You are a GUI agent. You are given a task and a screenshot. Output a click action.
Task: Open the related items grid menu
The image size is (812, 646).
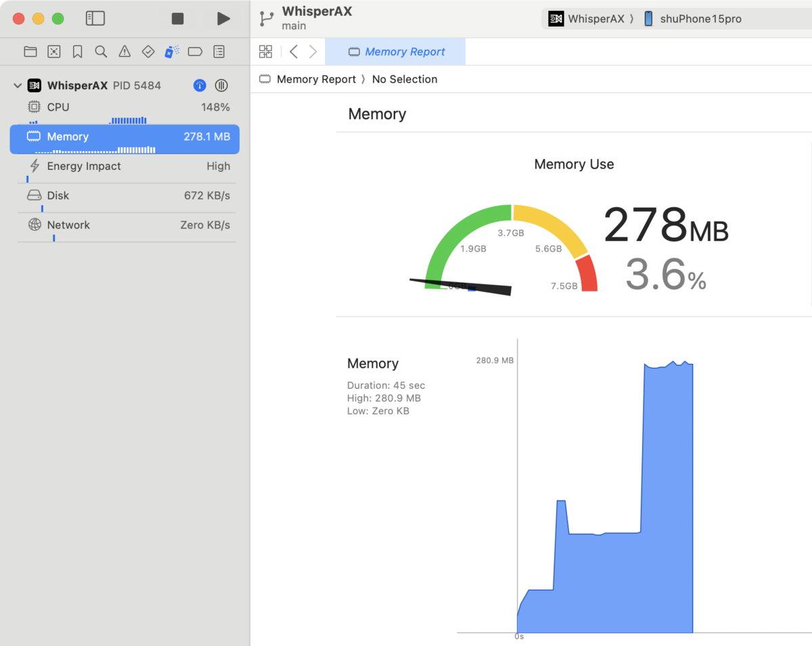click(265, 51)
